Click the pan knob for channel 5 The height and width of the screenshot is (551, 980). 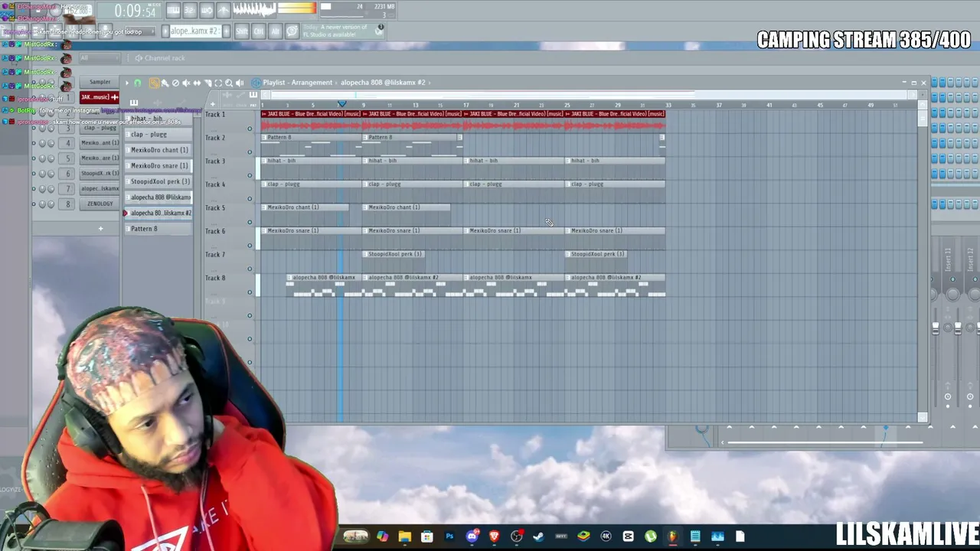(42, 158)
